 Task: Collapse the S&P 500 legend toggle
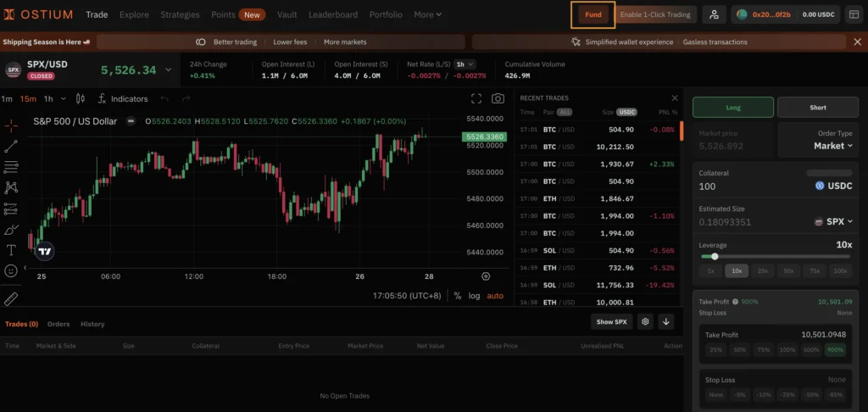131,120
